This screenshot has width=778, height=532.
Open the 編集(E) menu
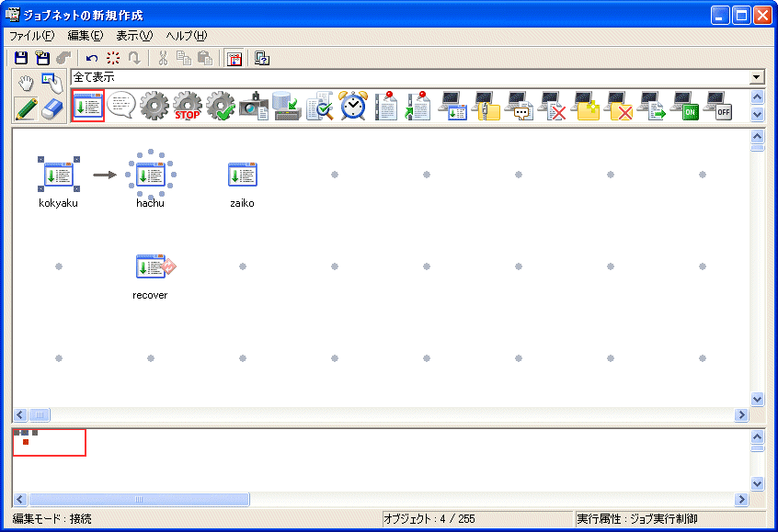(86, 36)
